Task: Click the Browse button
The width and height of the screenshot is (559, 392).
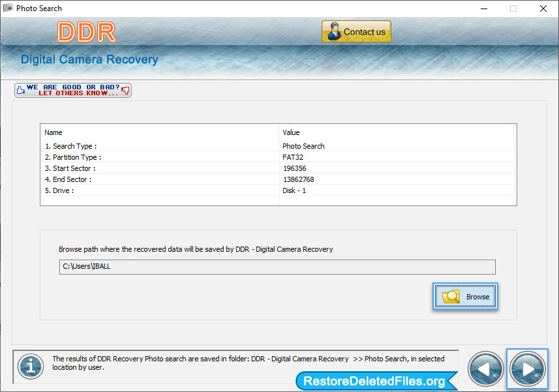Action: pyautogui.click(x=465, y=296)
